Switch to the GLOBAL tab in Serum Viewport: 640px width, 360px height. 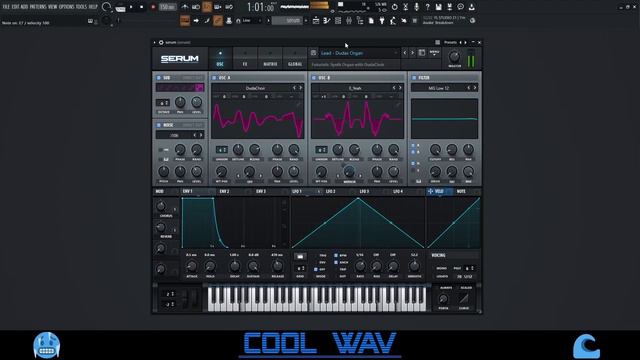coord(295,59)
